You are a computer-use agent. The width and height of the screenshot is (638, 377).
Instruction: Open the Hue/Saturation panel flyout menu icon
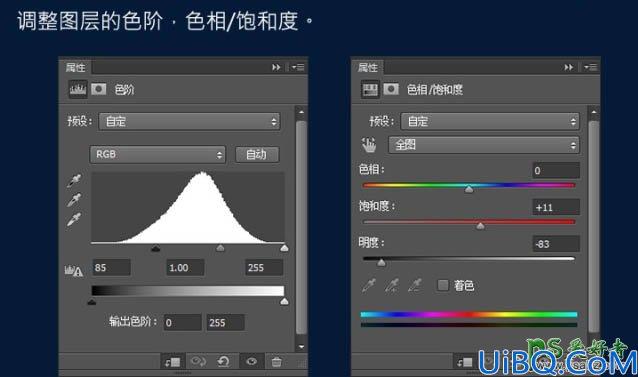point(590,67)
